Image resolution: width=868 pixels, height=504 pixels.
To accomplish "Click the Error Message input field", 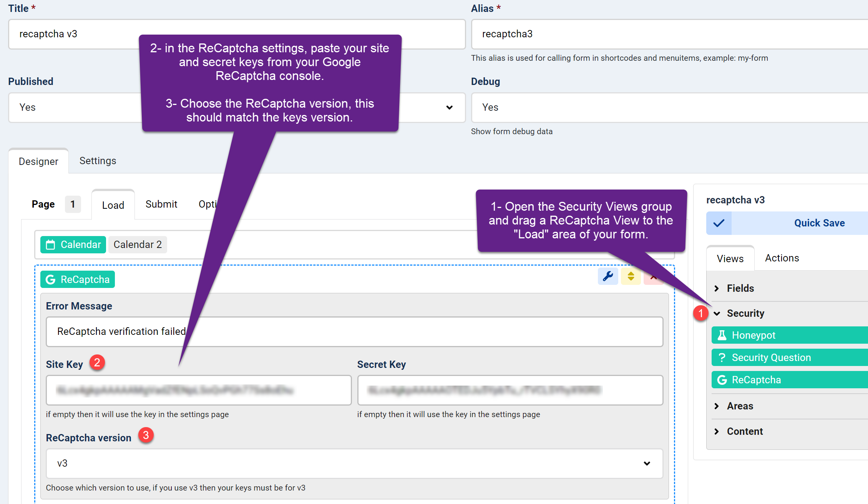I will [x=354, y=331].
